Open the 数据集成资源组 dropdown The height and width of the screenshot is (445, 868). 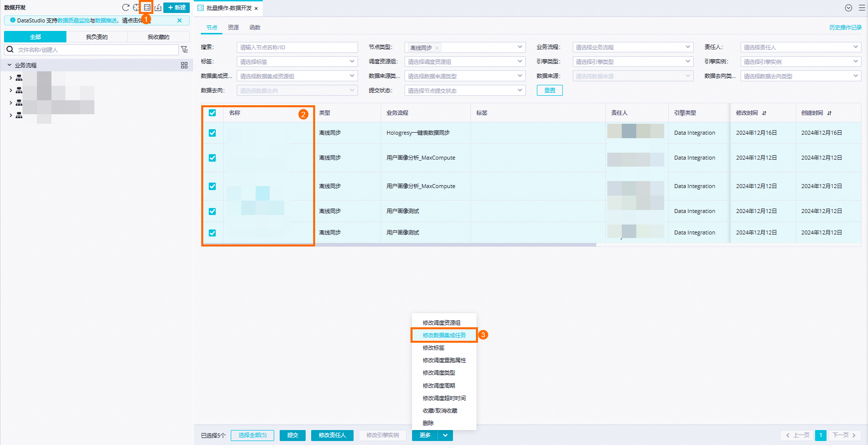[297, 76]
